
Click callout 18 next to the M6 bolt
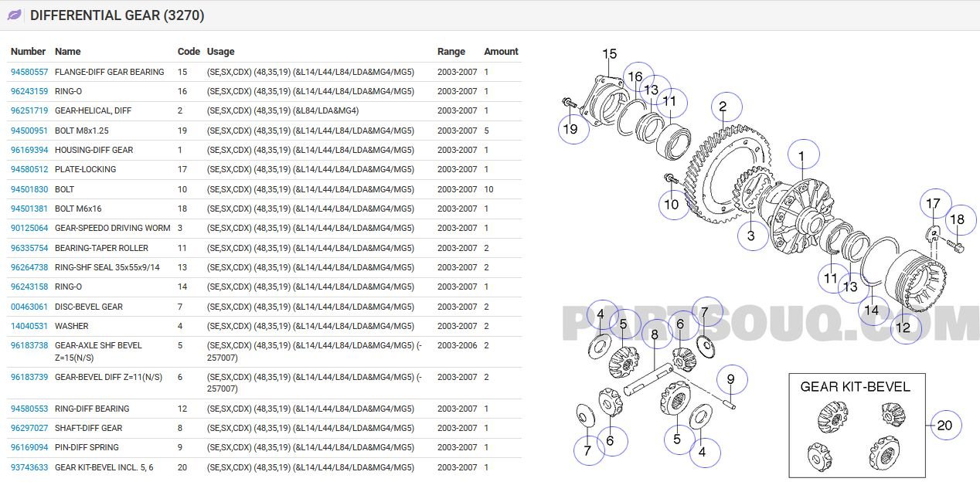tap(956, 220)
